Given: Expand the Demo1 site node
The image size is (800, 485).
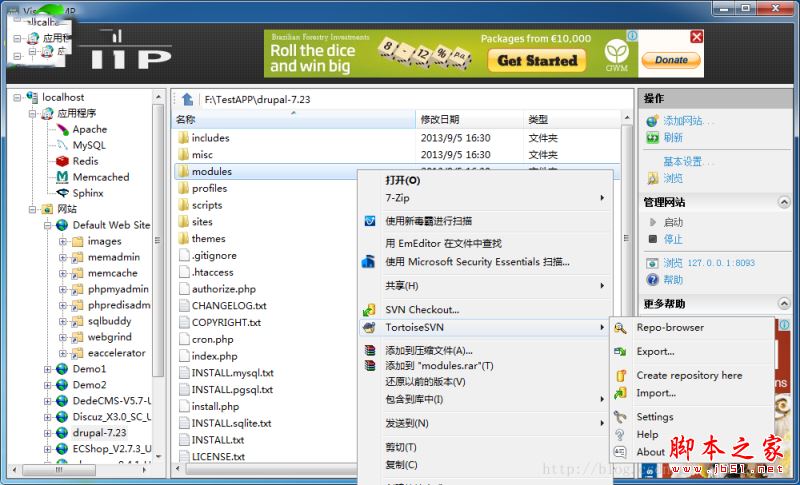Looking at the screenshot, I should [48, 369].
